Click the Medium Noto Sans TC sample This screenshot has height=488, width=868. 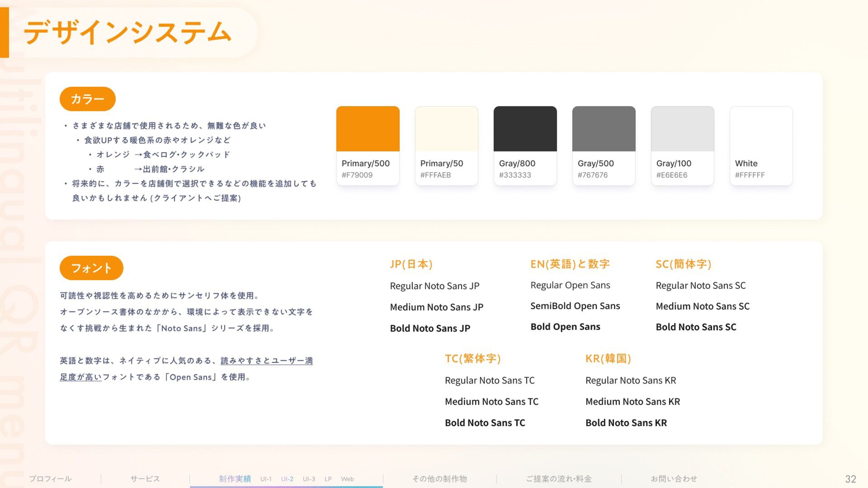[x=491, y=402]
